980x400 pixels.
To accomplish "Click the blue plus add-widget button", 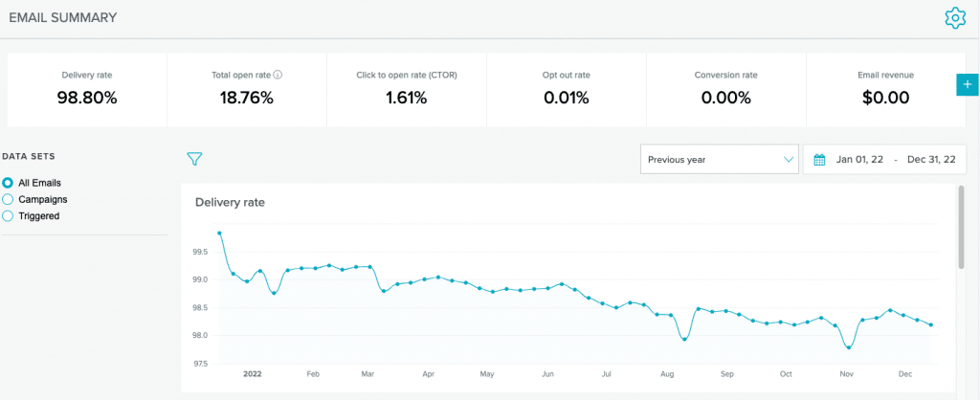I will click(x=968, y=85).
